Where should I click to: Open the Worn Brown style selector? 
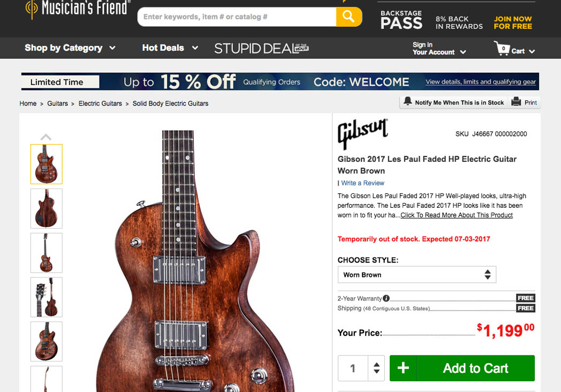[x=417, y=275]
